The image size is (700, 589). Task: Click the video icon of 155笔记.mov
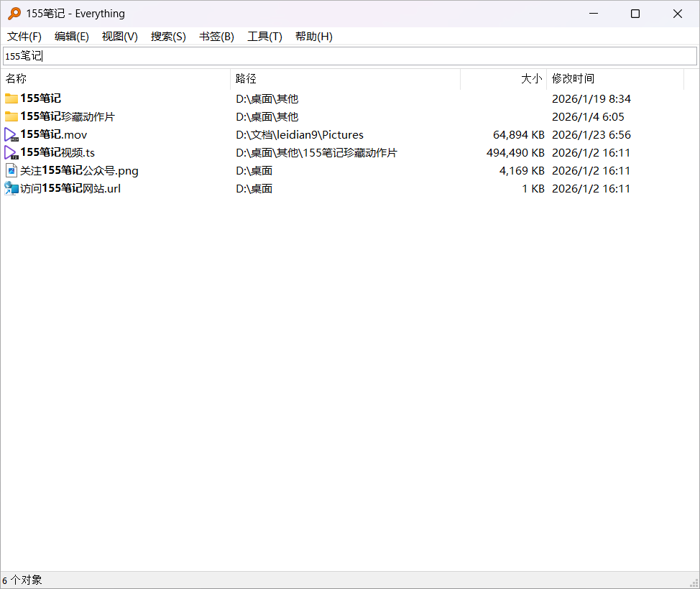[11, 134]
